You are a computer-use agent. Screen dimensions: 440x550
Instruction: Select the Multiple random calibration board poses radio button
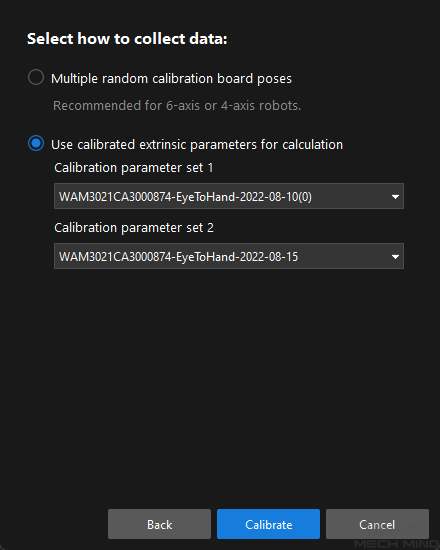point(36,77)
